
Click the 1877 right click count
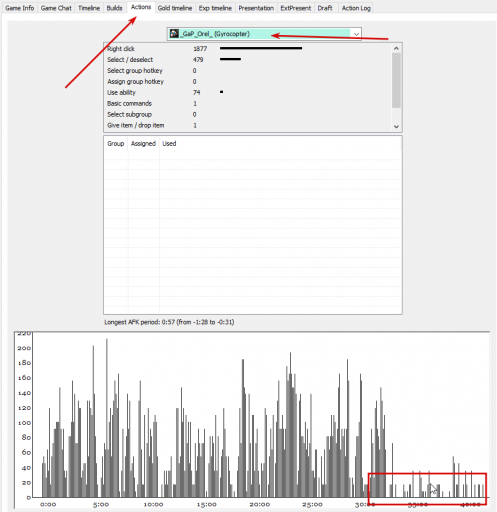200,49
